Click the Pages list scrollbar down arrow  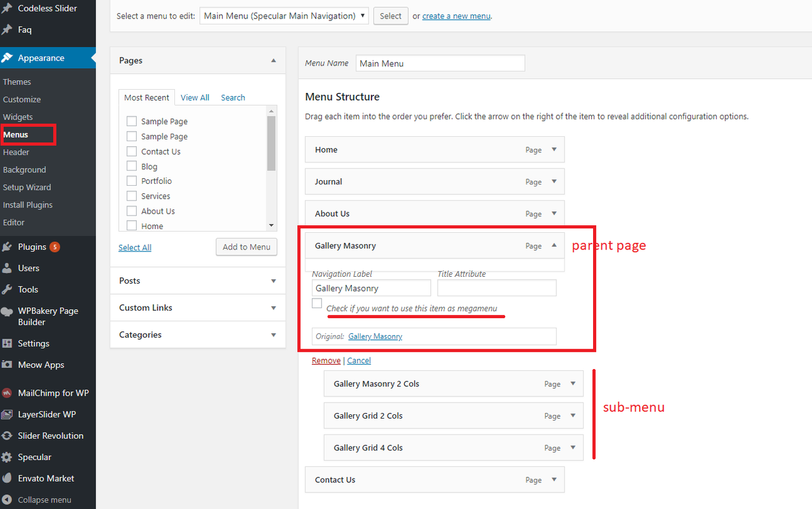(272, 225)
